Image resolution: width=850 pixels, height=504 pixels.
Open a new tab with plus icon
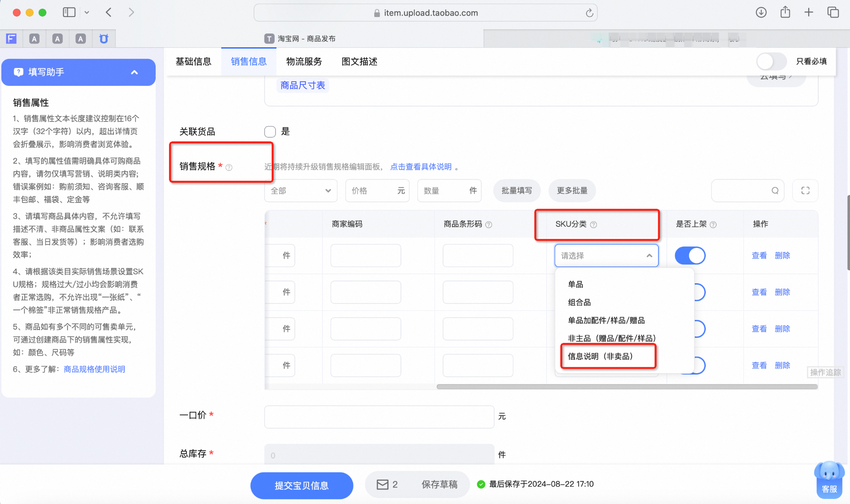[809, 12]
